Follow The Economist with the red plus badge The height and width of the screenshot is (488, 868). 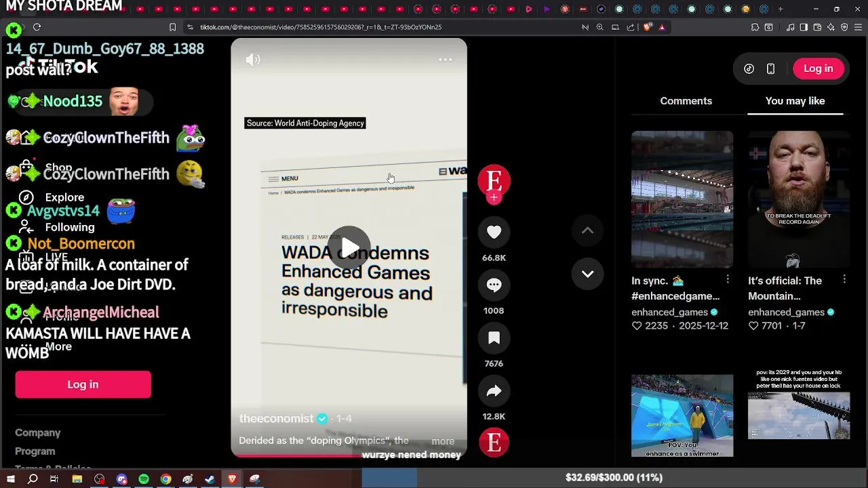point(494,197)
